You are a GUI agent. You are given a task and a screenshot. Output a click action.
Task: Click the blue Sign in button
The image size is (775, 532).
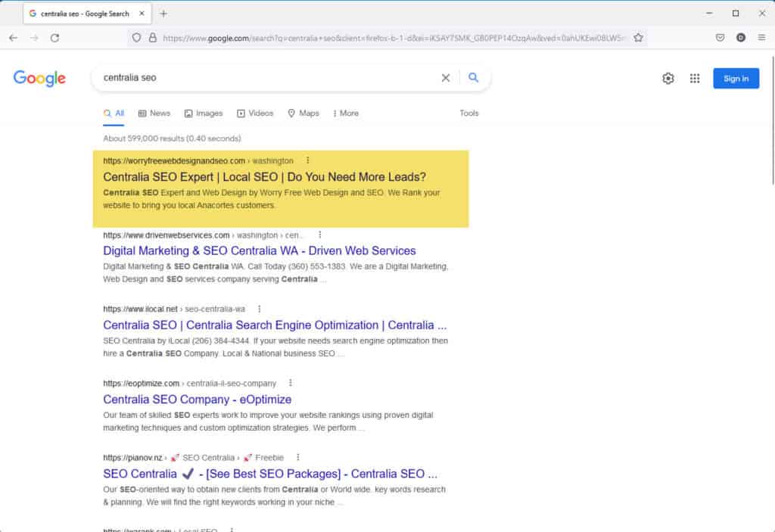pyautogui.click(x=736, y=78)
